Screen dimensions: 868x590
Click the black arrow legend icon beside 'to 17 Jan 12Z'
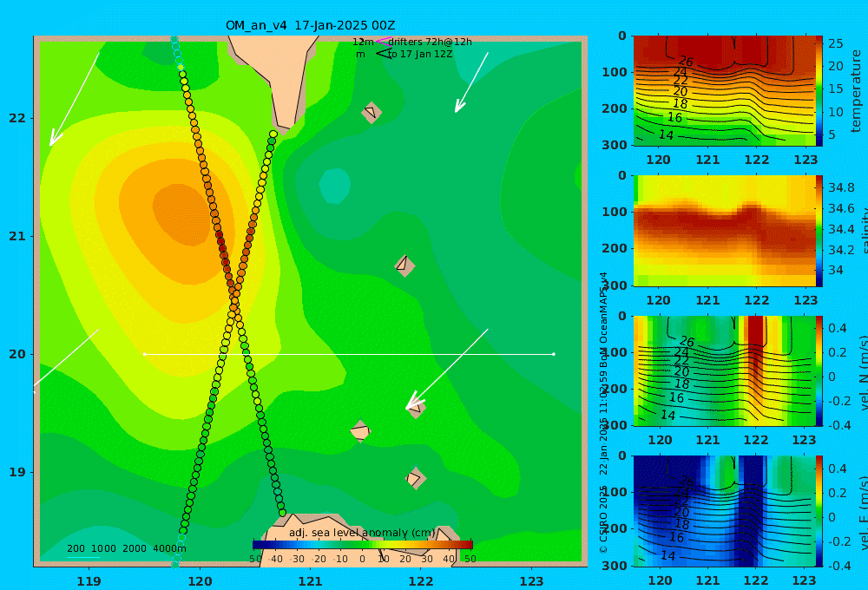pos(384,54)
